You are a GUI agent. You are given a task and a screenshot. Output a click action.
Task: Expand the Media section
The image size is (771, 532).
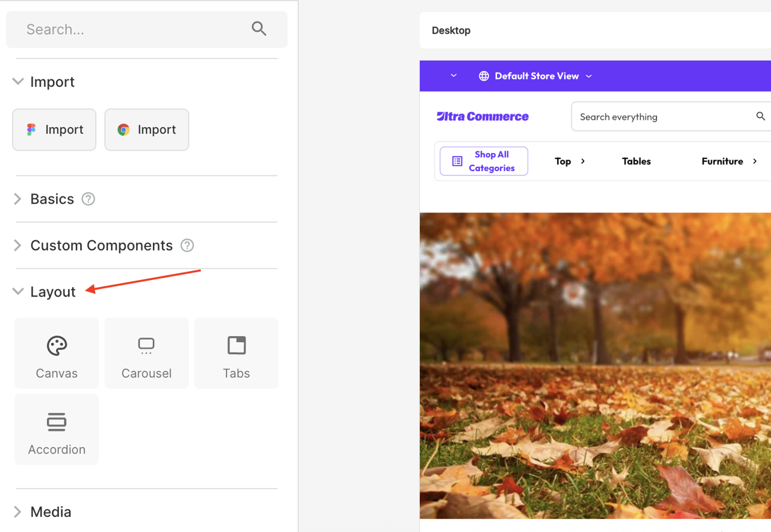tap(17, 512)
